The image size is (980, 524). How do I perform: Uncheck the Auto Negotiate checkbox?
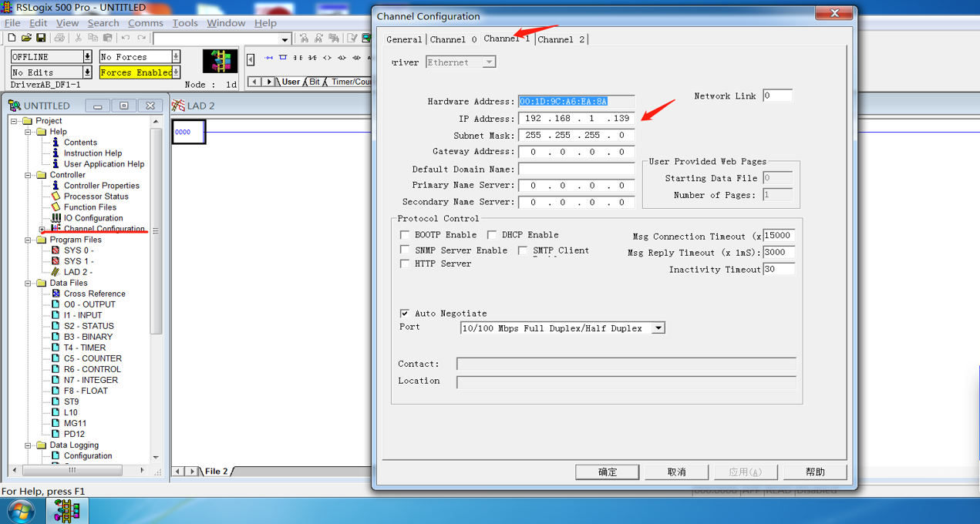tap(405, 314)
